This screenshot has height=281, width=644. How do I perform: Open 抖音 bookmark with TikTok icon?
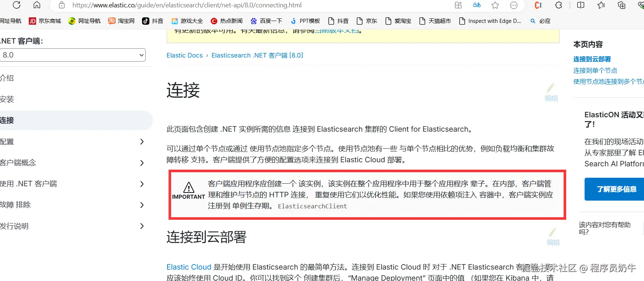coord(153,21)
